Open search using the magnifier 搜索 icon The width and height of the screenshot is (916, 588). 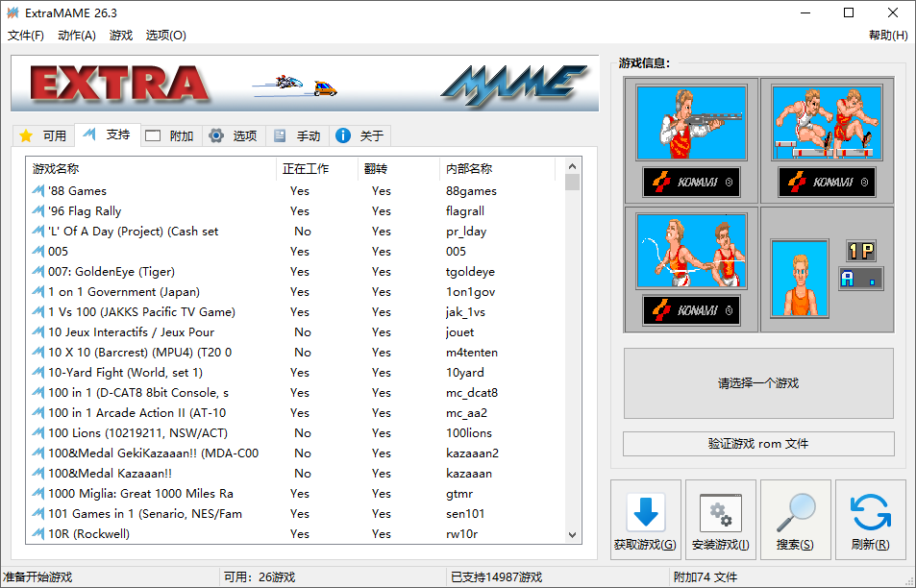click(795, 510)
